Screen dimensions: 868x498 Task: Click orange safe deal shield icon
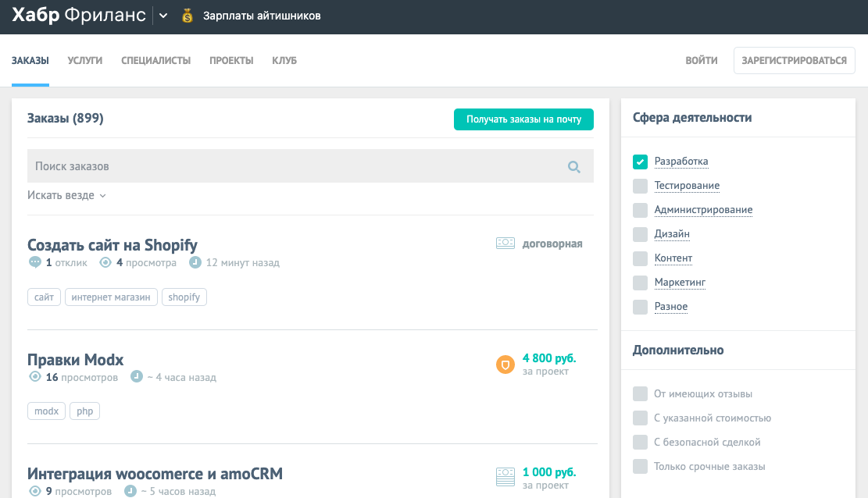pyautogui.click(x=505, y=364)
